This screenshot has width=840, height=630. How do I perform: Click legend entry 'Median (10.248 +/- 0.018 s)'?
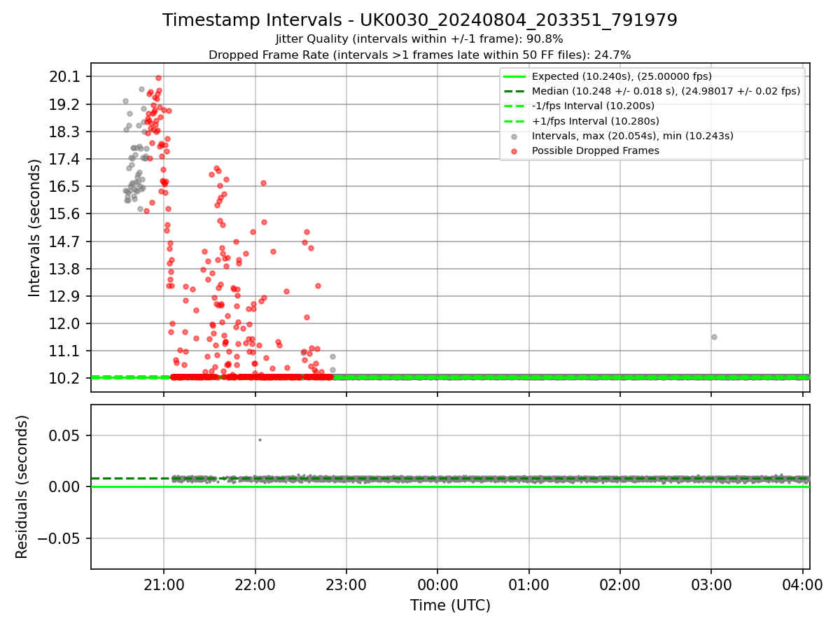pos(666,91)
